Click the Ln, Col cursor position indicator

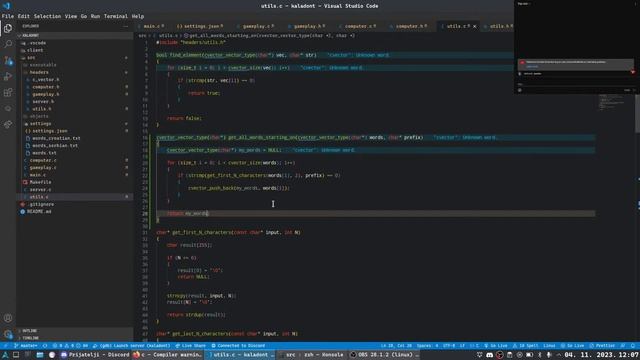coord(396,346)
